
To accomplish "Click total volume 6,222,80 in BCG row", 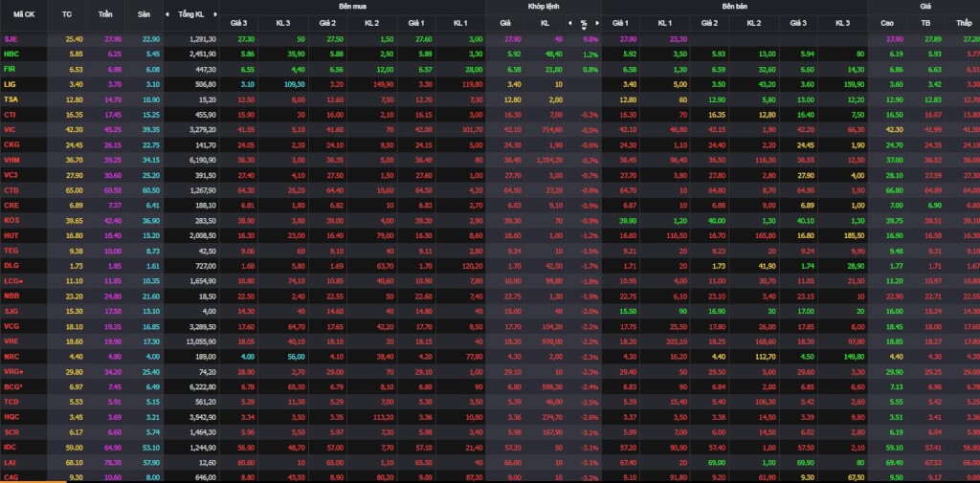I will click(x=203, y=386).
